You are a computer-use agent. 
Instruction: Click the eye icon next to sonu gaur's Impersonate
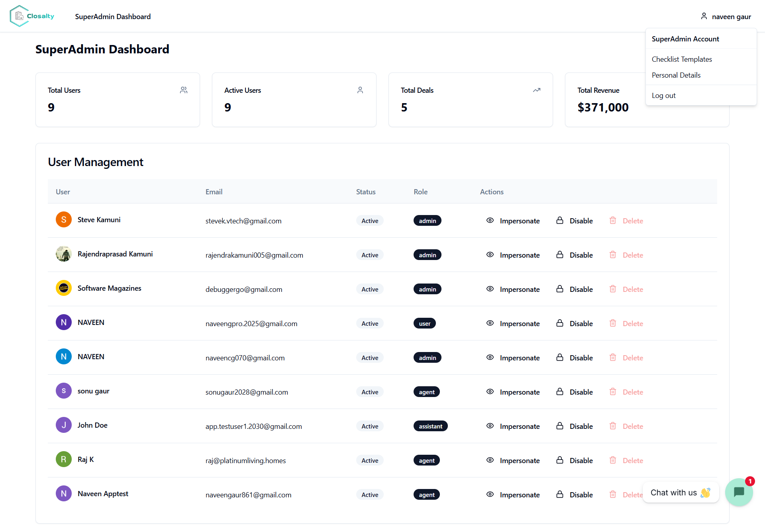[x=490, y=391]
